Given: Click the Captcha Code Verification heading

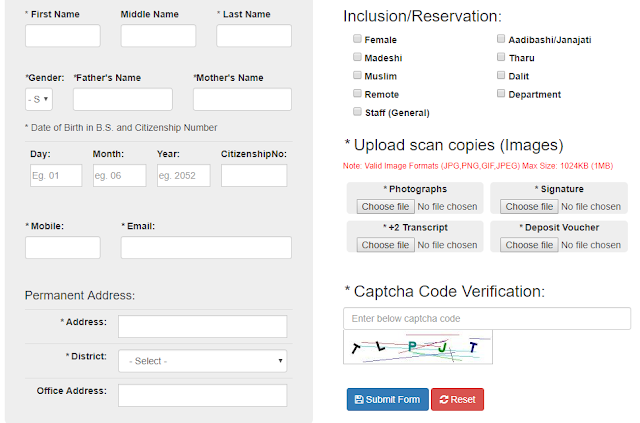Looking at the screenshot, I should pos(445,292).
